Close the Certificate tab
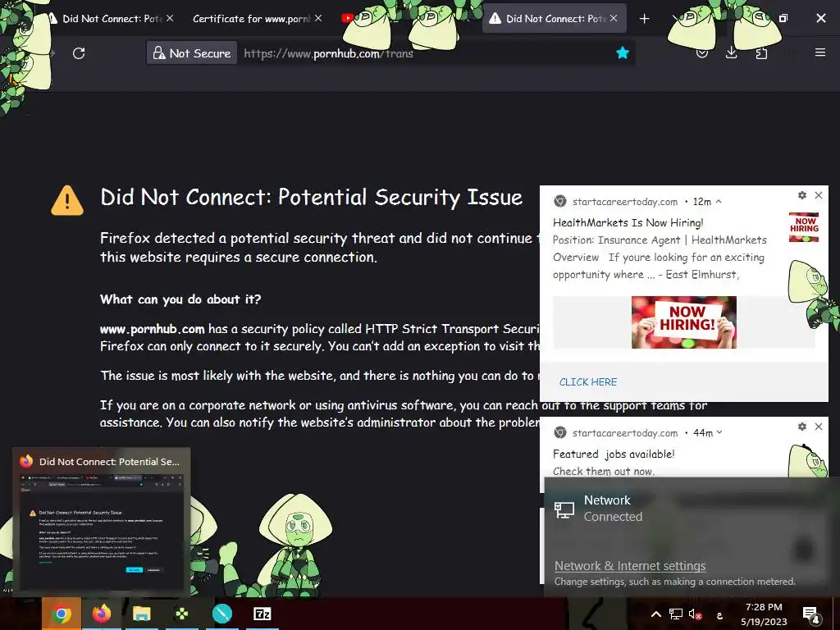840x630 pixels. pos(318,18)
